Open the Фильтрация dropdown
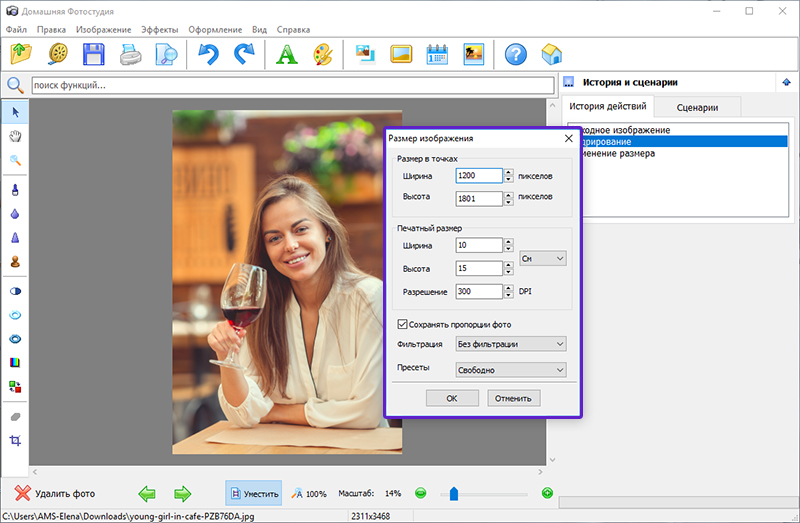The image size is (800, 523). 511,344
